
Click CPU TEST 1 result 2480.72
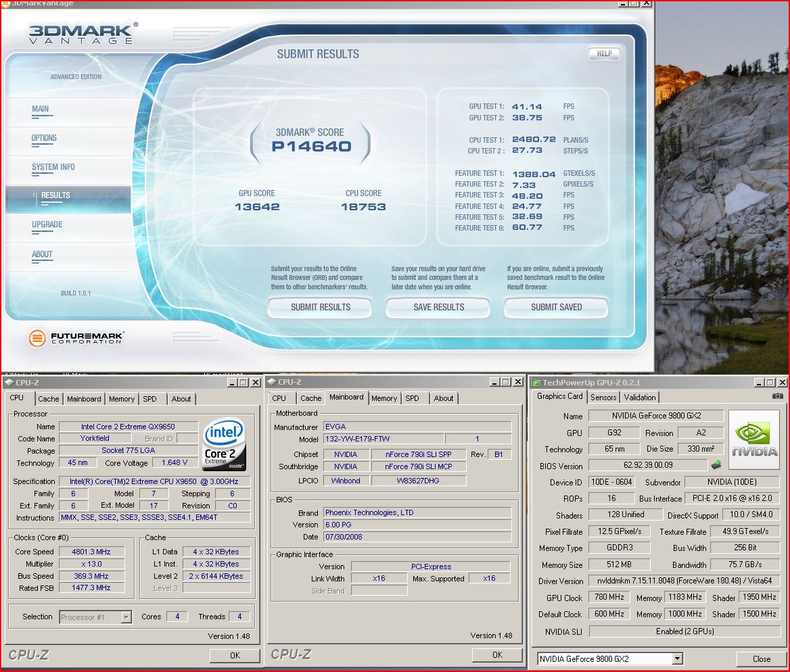pyautogui.click(x=534, y=139)
